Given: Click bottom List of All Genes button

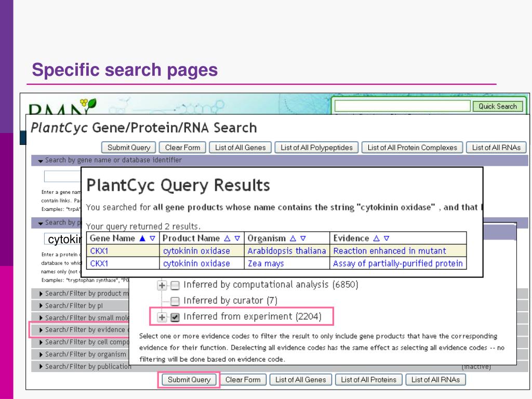Looking at the screenshot, I should [301, 380].
